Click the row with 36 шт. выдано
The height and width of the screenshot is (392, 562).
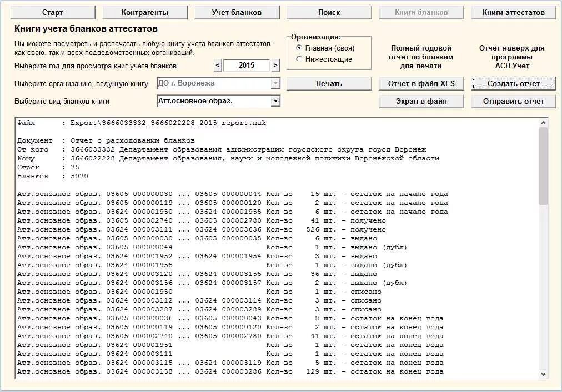[197, 274]
